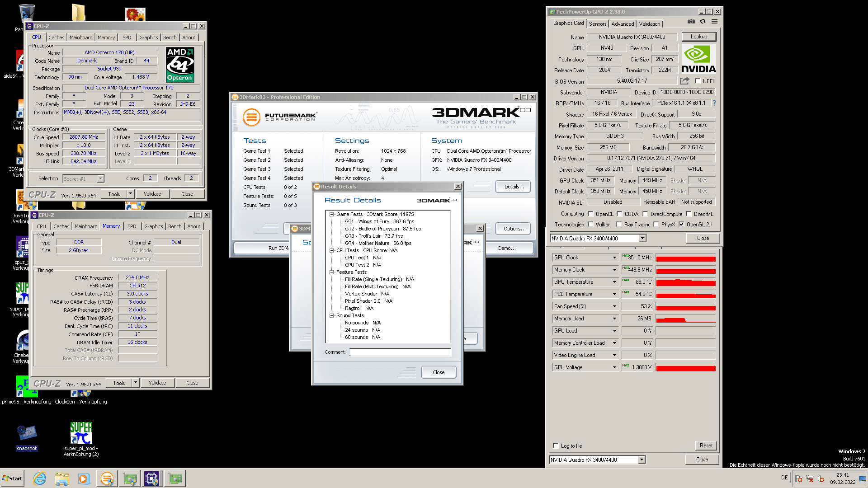Viewport: 868px width, 488px height.
Task: Open the GPU Temperature sensor dropdown
Action: [x=614, y=282]
